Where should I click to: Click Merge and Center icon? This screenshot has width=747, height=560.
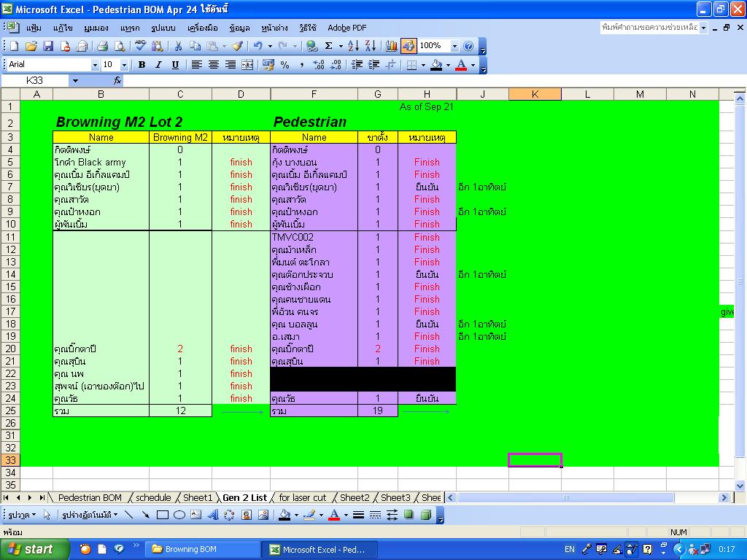point(247,65)
